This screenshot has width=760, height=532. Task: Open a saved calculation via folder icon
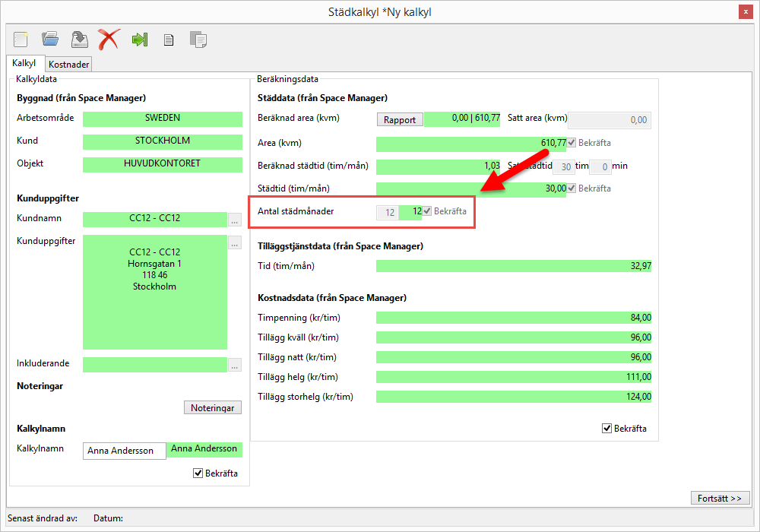[x=50, y=39]
